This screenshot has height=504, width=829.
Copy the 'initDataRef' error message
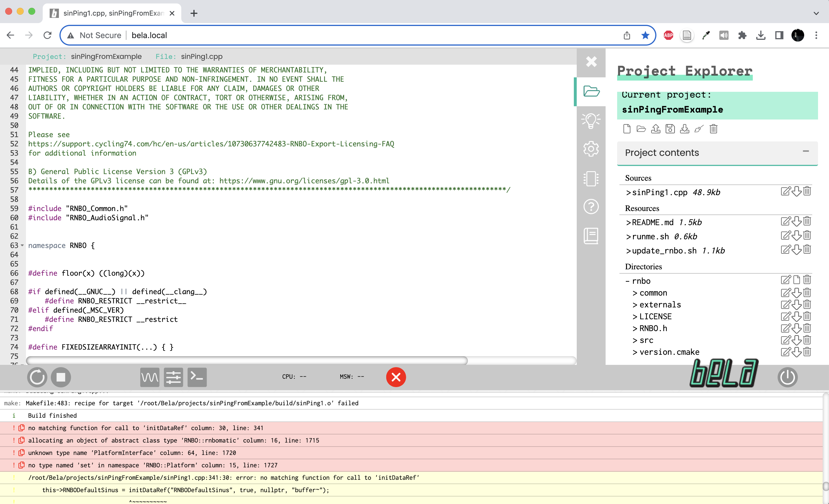coord(22,428)
